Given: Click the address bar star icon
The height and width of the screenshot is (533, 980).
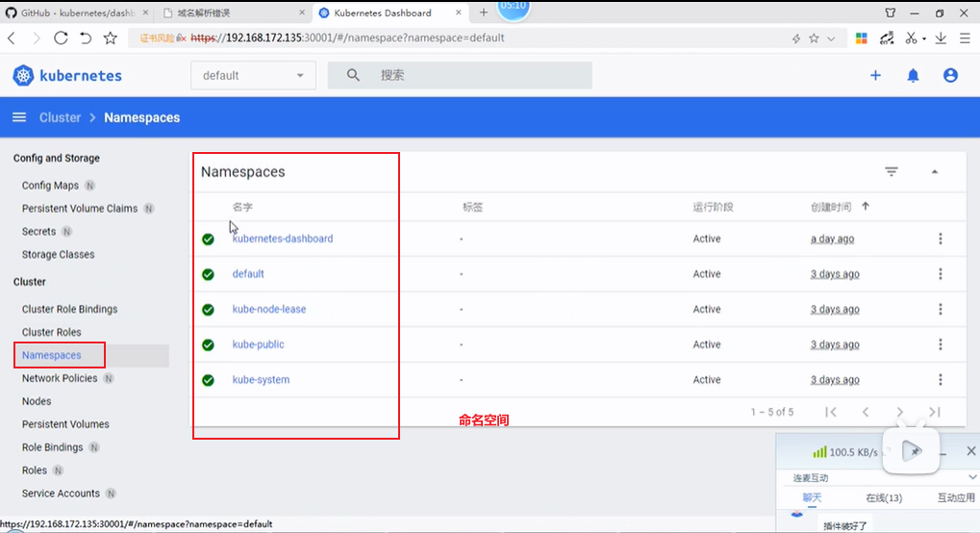Looking at the screenshot, I should pyautogui.click(x=814, y=38).
